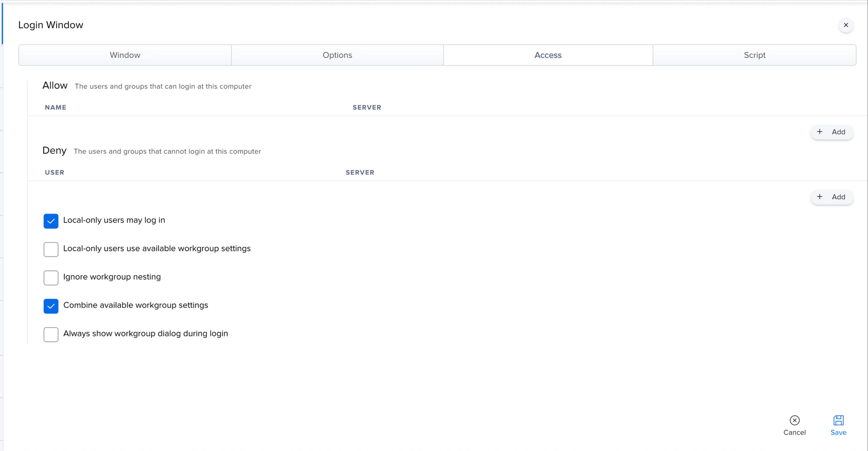Select the Access tab
868x451 pixels.
(548, 55)
